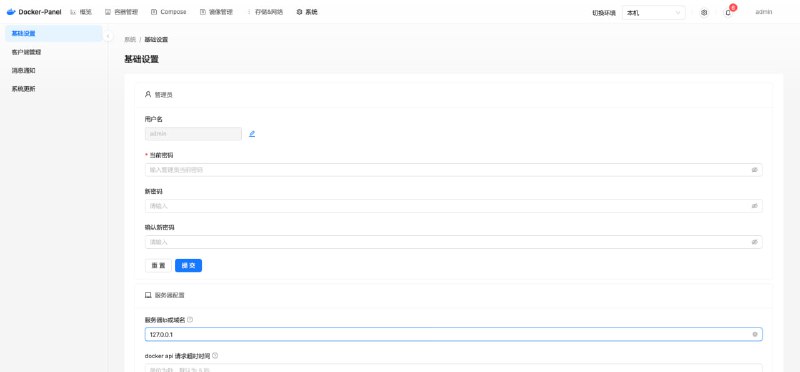Open the 容器管理 container management menu
The height and width of the screenshot is (372, 800).
point(121,12)
